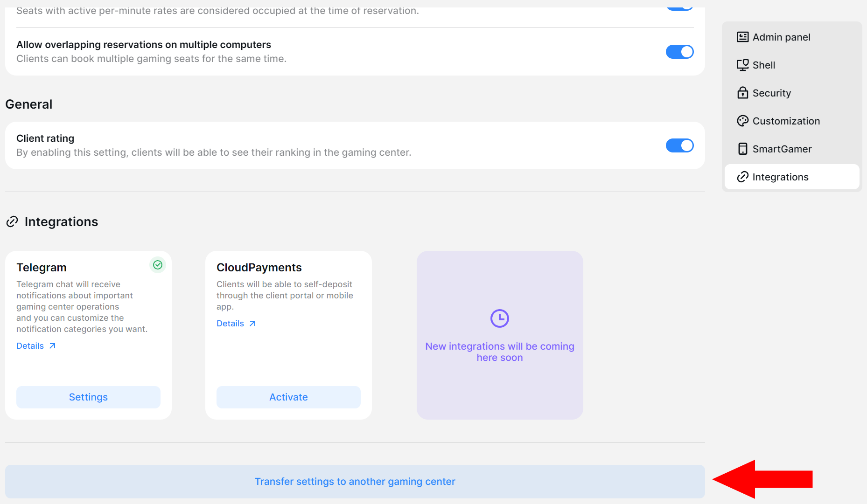867x504 pixels.
Task: Click the Shell monitor icon
Action: click(742, 65)
